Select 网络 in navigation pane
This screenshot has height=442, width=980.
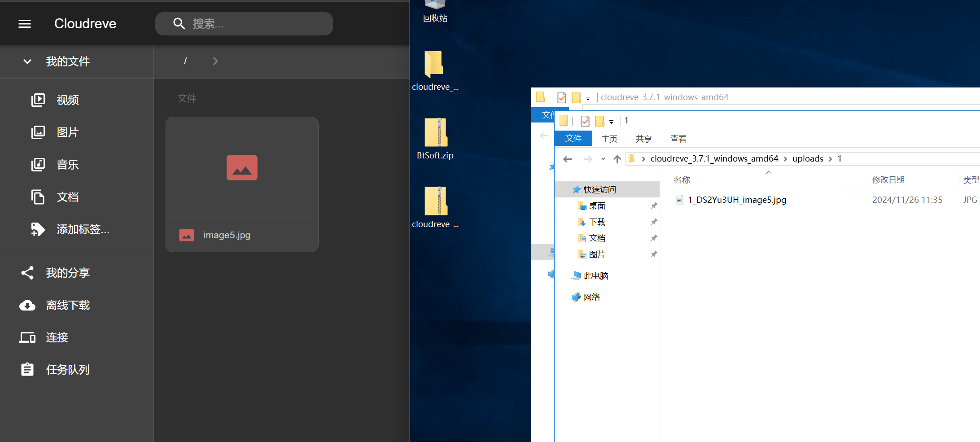(x=592, y=297)
